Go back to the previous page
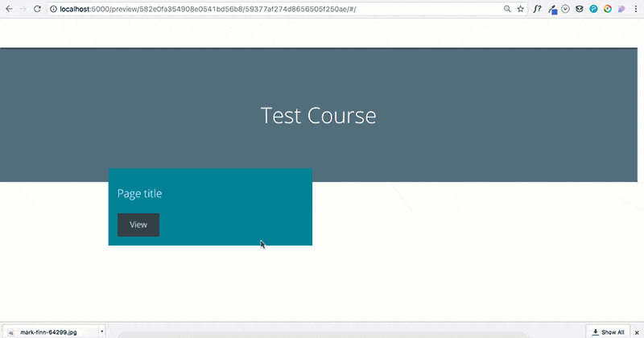Viewport: 644px width, 338px height. [9, 9]
